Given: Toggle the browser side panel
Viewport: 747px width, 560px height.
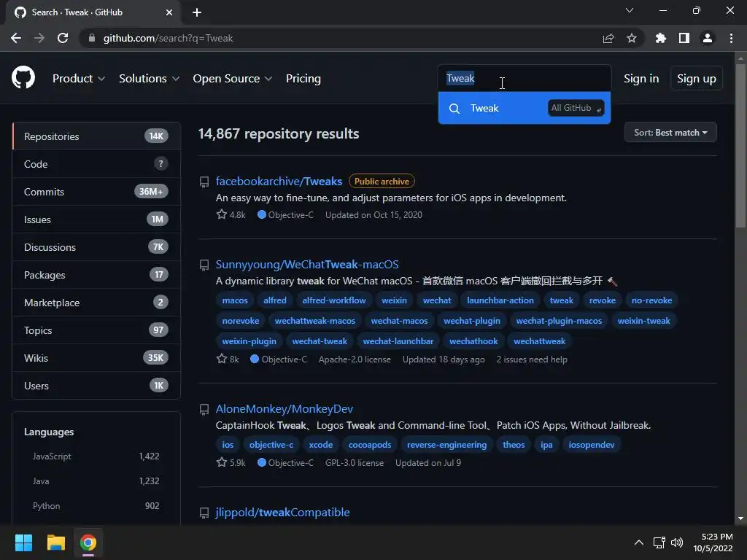Looking at the screenshot, I should click(684, 38).
